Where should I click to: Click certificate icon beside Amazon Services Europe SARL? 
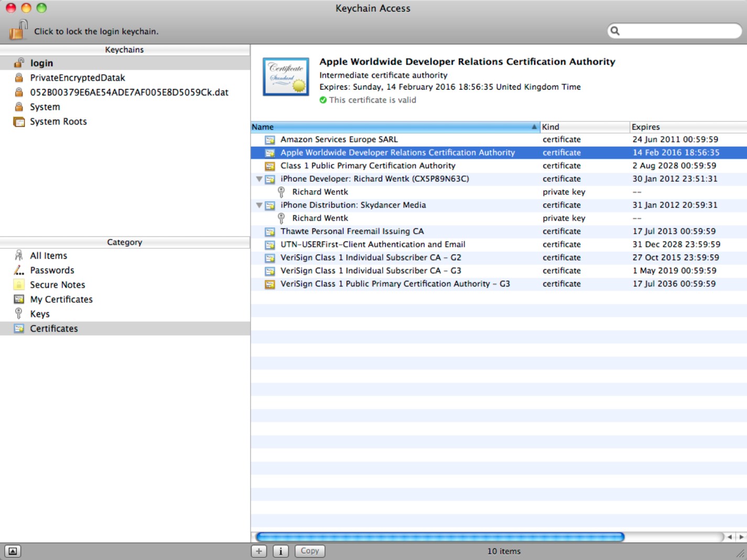(x=270, y=140)
